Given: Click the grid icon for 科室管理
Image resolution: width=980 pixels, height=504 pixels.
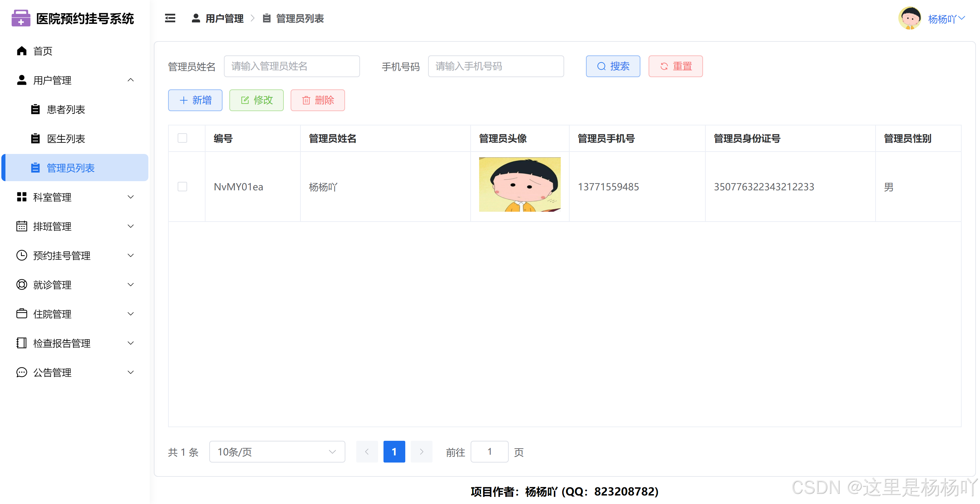Looking at the screenshot, I should 22,197.
